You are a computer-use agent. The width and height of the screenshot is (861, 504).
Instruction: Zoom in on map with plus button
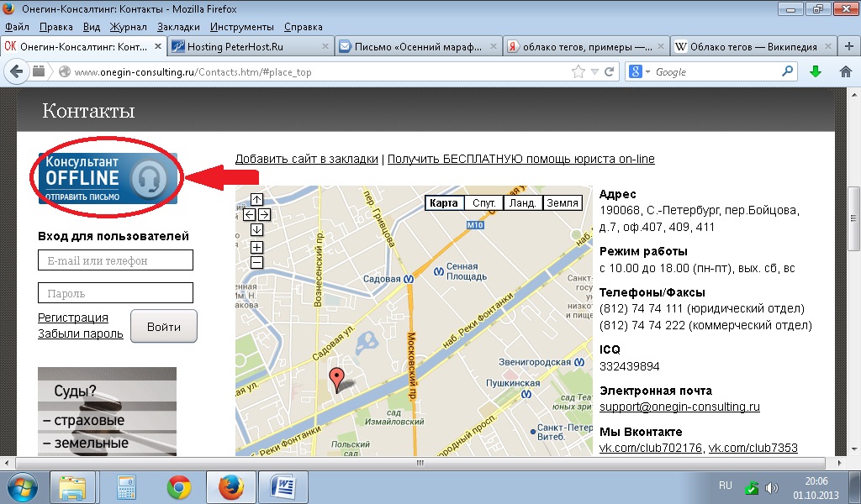point(257,247)
